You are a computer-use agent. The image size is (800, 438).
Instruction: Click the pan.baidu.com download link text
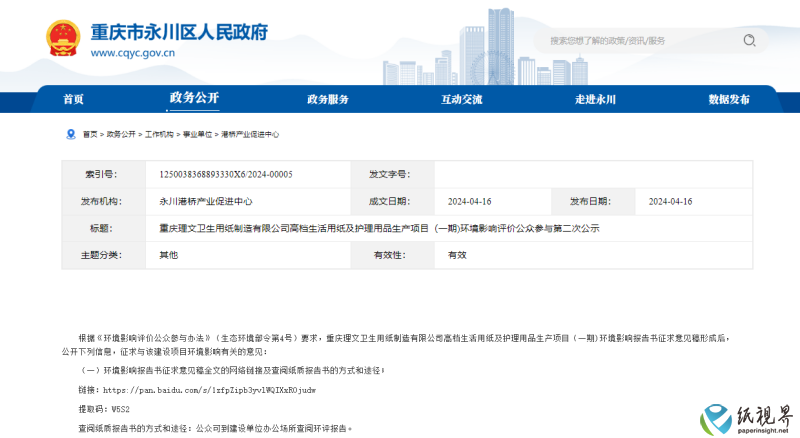click(x=209, y=390)
